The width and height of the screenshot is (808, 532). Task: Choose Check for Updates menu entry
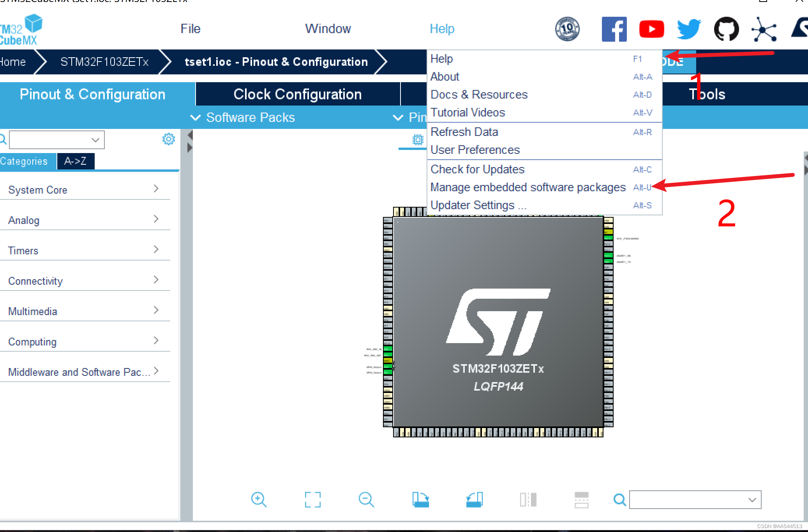click(477, 169)
